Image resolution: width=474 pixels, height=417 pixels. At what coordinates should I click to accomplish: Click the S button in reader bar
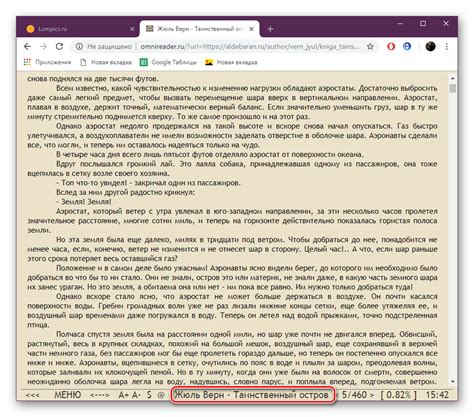coord(149,395)
